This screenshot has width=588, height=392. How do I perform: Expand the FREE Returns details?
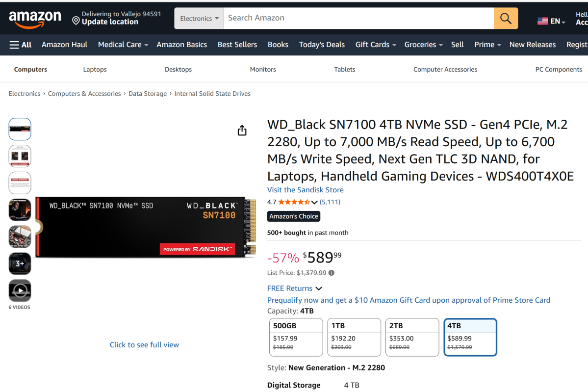(x=319, y=288)
